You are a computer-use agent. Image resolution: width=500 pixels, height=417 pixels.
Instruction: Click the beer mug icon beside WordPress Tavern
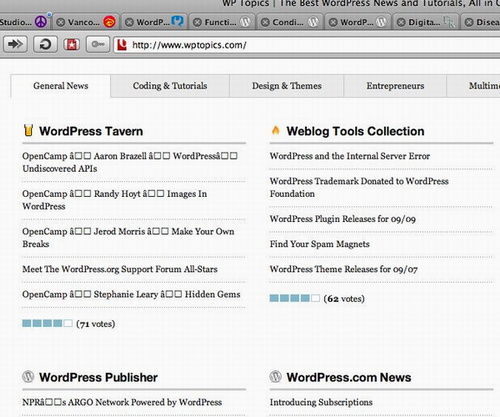(29, 130)
